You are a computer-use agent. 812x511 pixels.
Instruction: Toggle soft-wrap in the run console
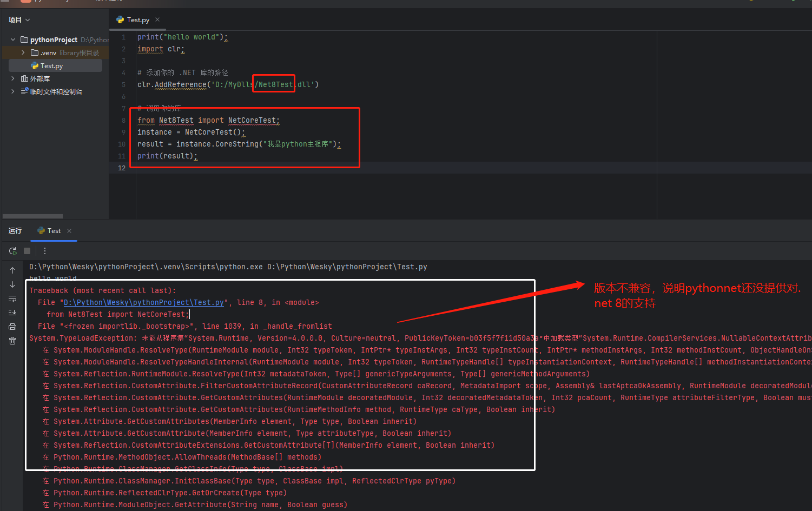[x=12, y=298]
